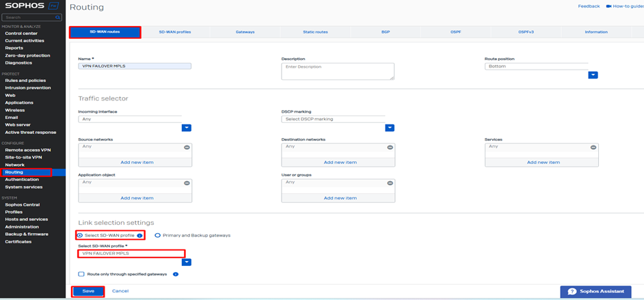
Task: Click the How-to guides video icon
Action: pyautogui.click(x=608, y=6)
